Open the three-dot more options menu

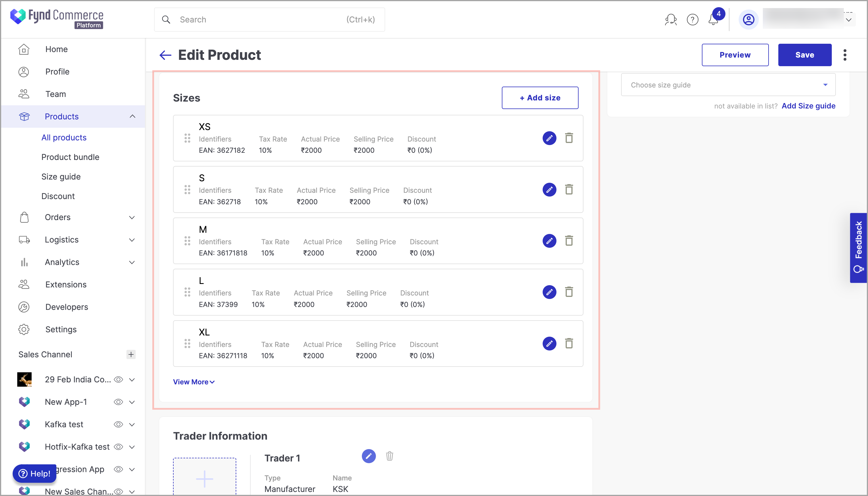[x=845, y=55]
